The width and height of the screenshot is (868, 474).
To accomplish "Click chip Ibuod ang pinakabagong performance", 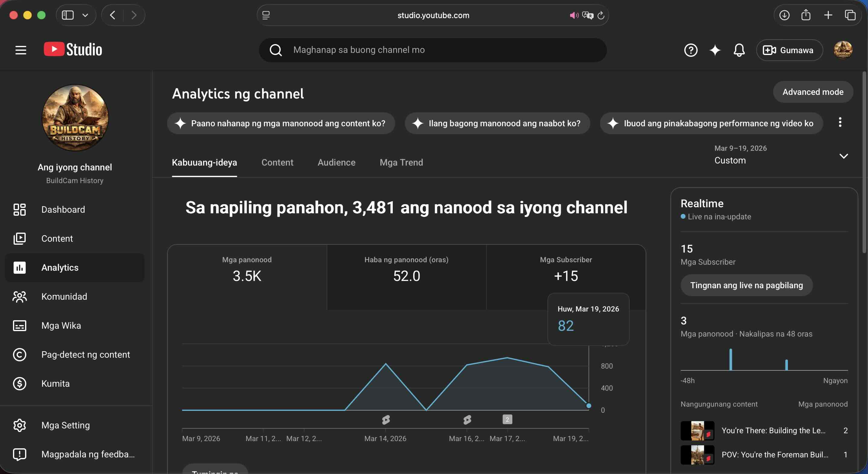I will pos(711,123).
